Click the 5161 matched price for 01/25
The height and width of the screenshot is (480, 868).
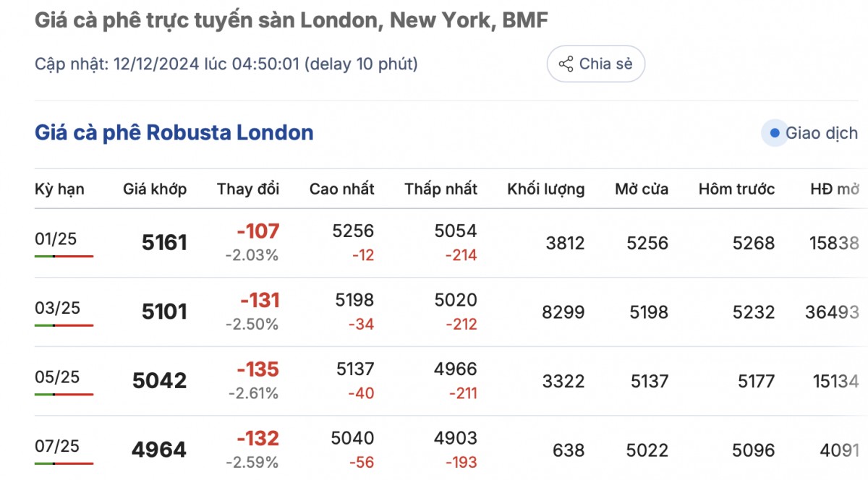pyautogui.click(x=164, y=243)
